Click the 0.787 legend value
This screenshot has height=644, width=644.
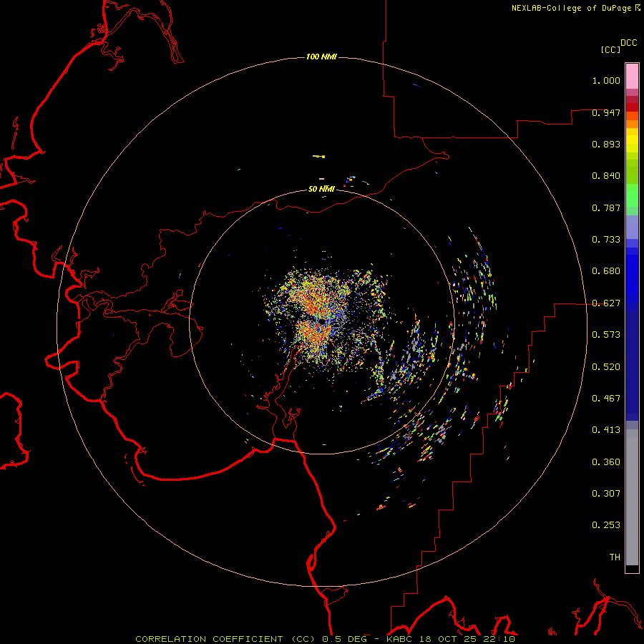(x=606, y=208)
